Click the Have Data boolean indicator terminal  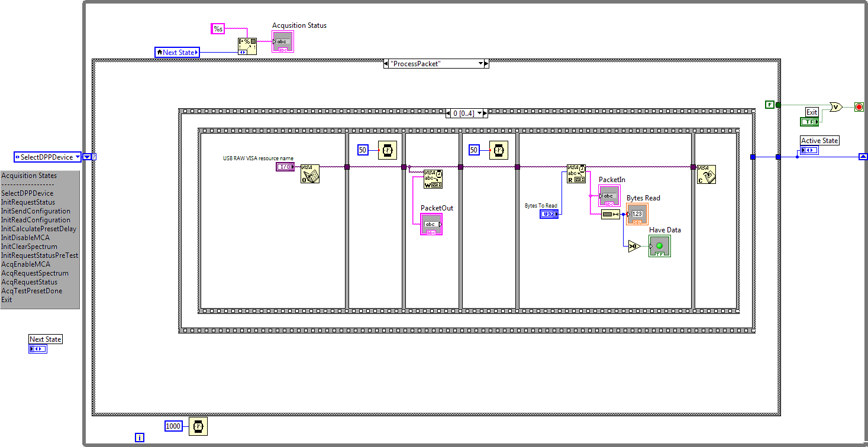[x=659, y=246]
